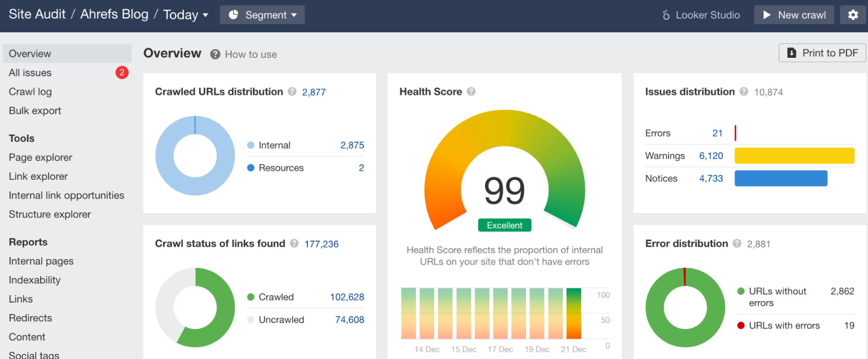The height and width of the screenshot is (359, 868).
Task: Open Internal pages report
Action: pyautogui.click(x=41, y=261)
